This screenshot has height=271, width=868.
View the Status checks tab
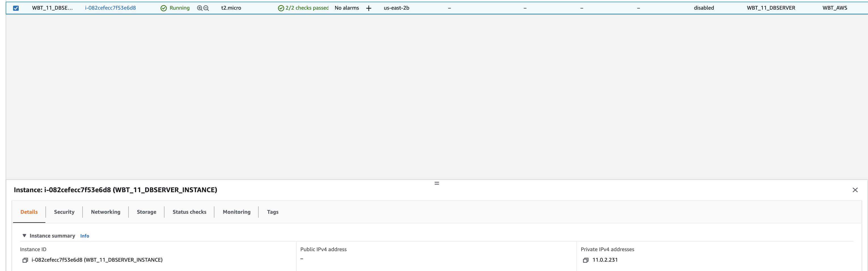pyautogui.click(x=189, y=212)
